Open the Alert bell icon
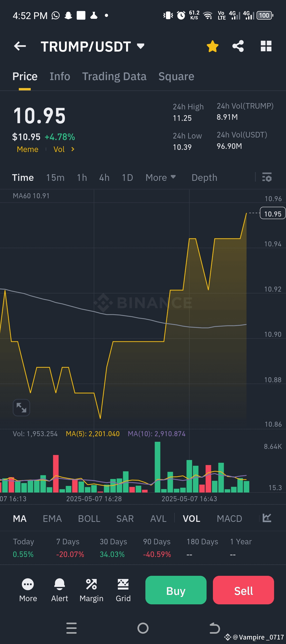 [59, 590]
